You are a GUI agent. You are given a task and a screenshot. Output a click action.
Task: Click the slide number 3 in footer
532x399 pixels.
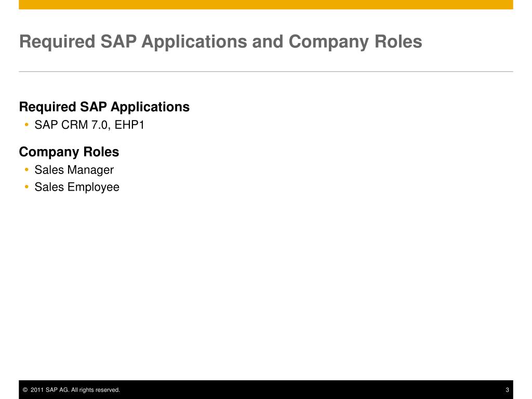pyautogui.click(x=507, y=390)
